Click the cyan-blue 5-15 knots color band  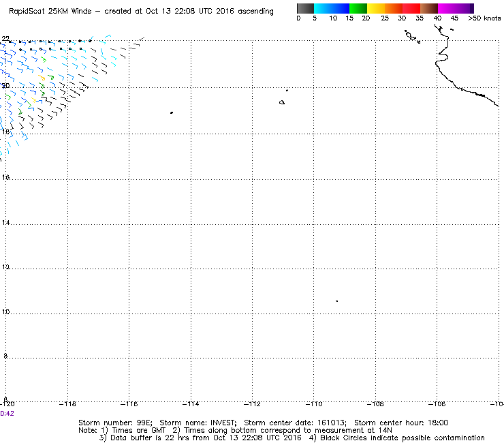332,8
